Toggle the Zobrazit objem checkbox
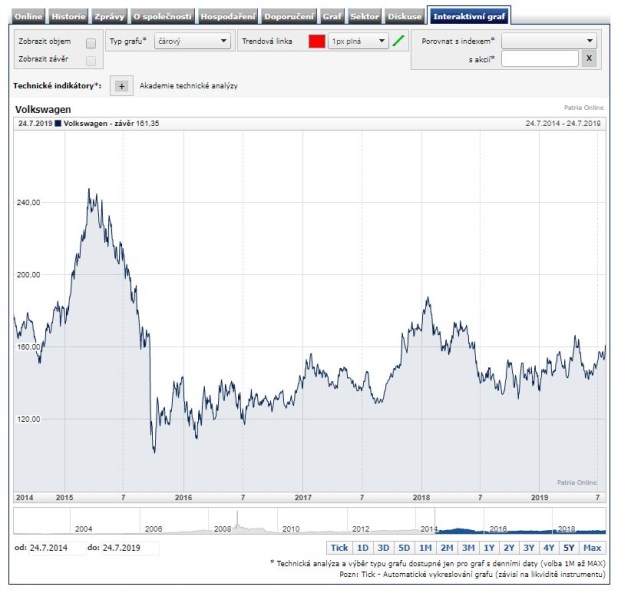The height and width of the screenshot is (600, 631). [91, 43]
